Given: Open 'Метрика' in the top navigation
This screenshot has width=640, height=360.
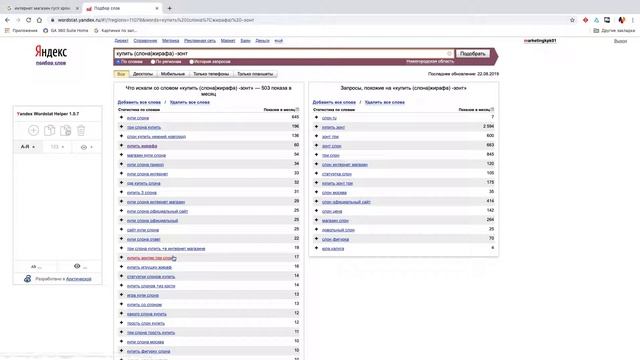Looking at the screenshot, I should pos(171,41).
